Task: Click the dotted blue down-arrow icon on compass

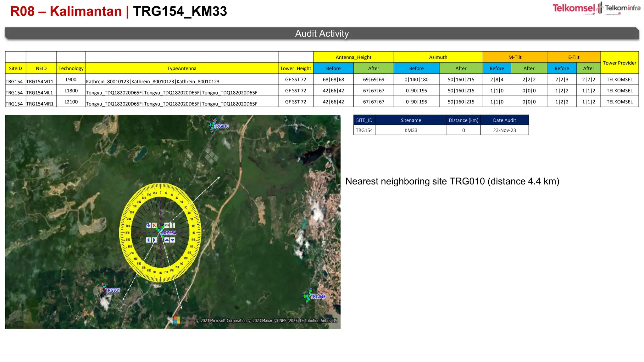Action: click(148, 225)
